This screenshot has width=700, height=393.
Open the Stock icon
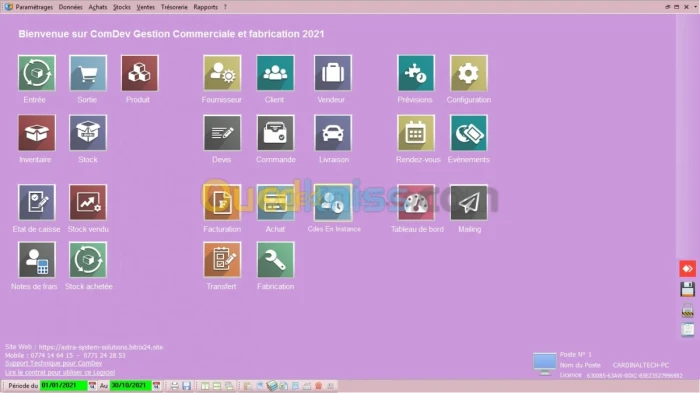tap(88, 133)
